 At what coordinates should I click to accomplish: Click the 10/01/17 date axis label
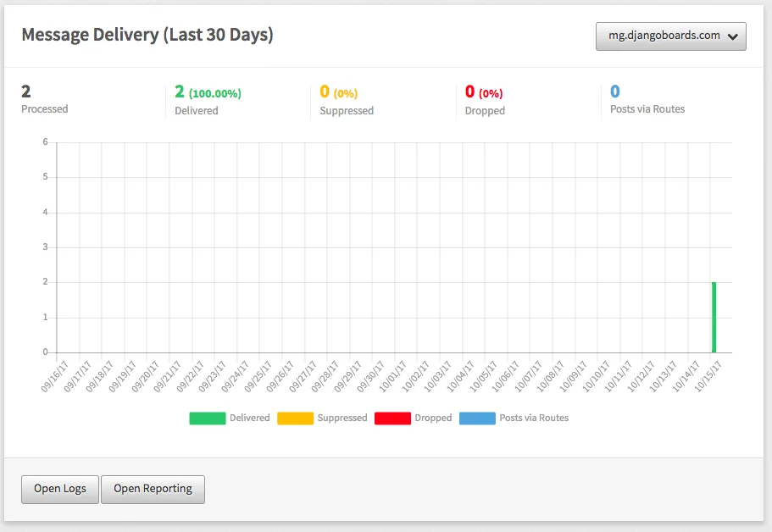(392, 376)
